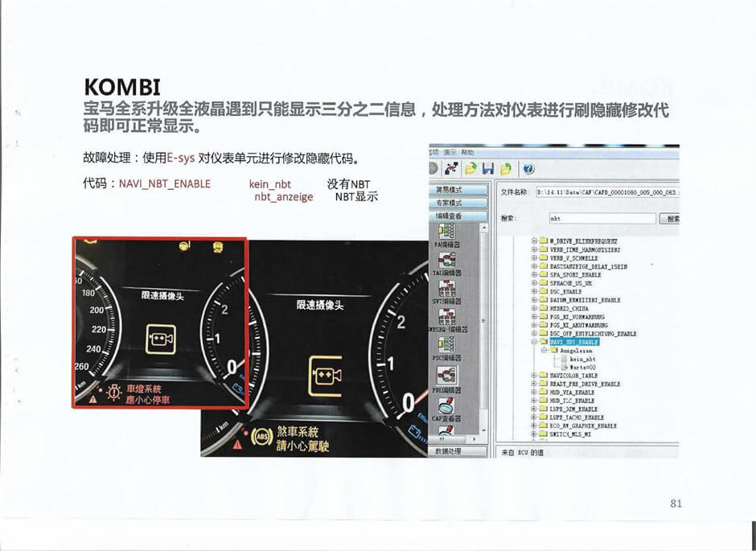The height and width of the screenshot is (551, 756).
Task: Expand the READY_PRE_DRIVE_ENABLE node
Action: tap(534, 384)
